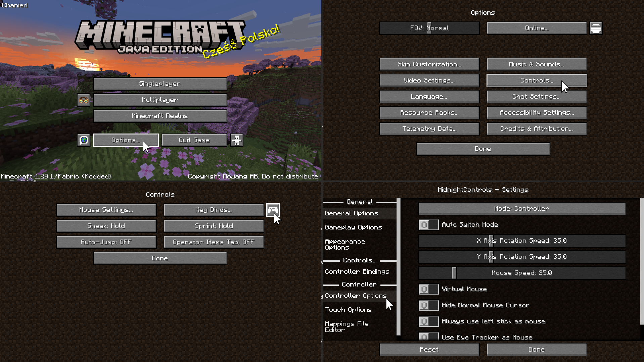Click the Copyright Mojang AB text
644x362 pixels.
(254, 176)
